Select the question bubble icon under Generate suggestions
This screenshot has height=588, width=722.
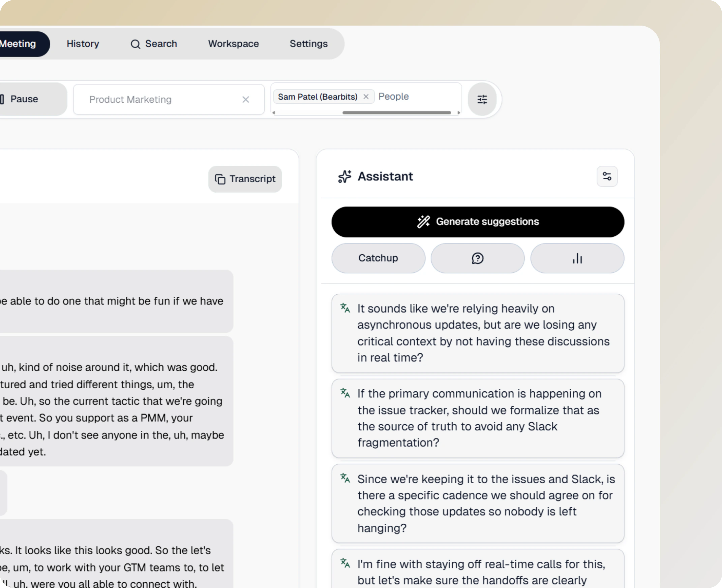coord(477,258)
